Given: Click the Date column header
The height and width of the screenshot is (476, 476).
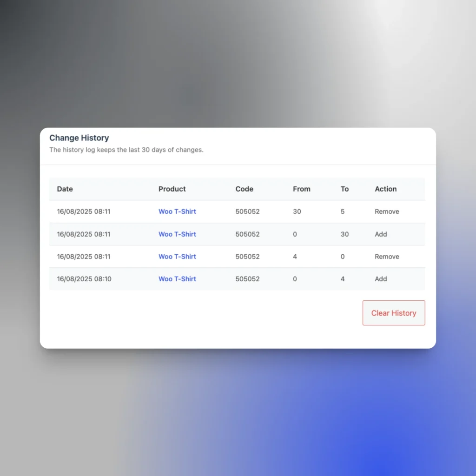Looking at the screenshot, I should pos(65,189).
